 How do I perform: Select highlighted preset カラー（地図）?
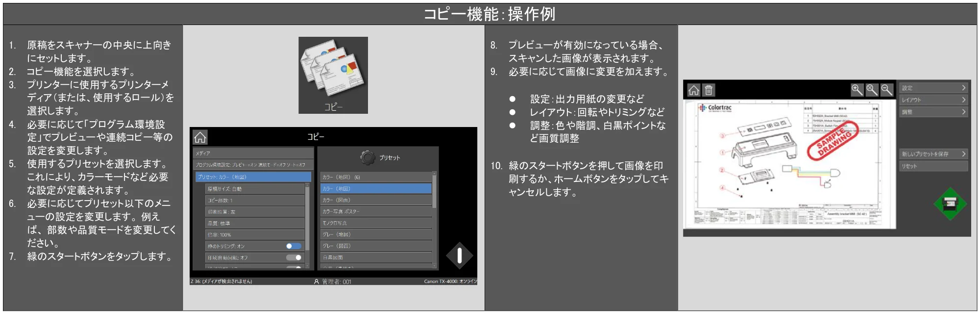pyautogui.click(x=376, y=188)
